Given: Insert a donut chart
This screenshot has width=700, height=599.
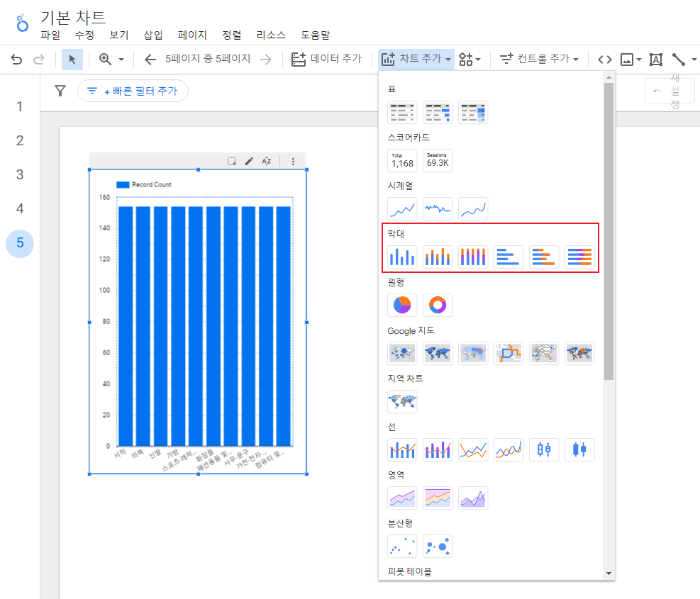Looking at the screenshot, I should [x=438, y=305].
